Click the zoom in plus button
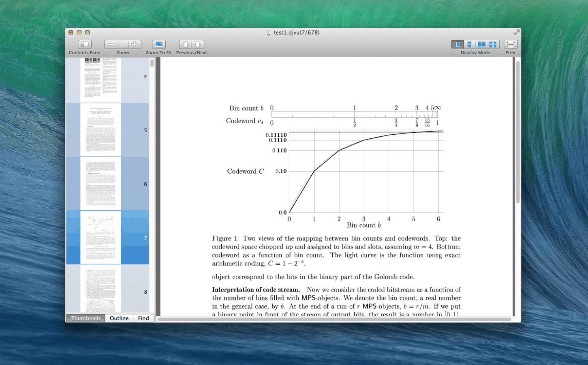Image resolution: width=588 pixels, height=365 pixels. click(x=135, y=44)
